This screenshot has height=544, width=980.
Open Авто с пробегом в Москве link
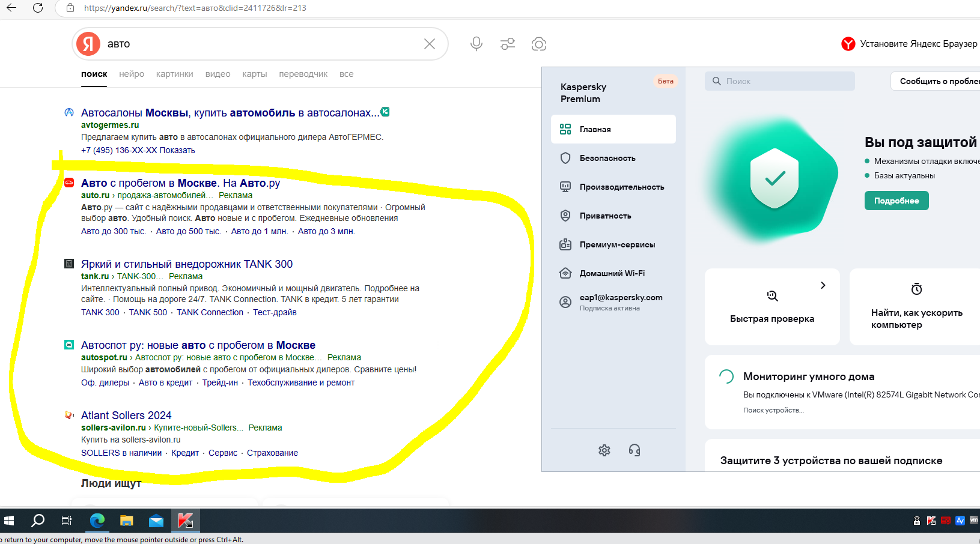coord(181,183)
